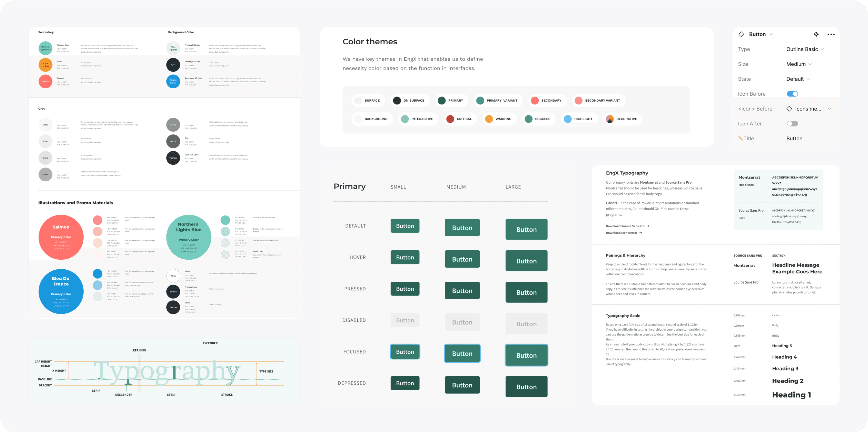Click the large default Primary Button
This screenshot has height=432, width=868.
coord(526,230)
